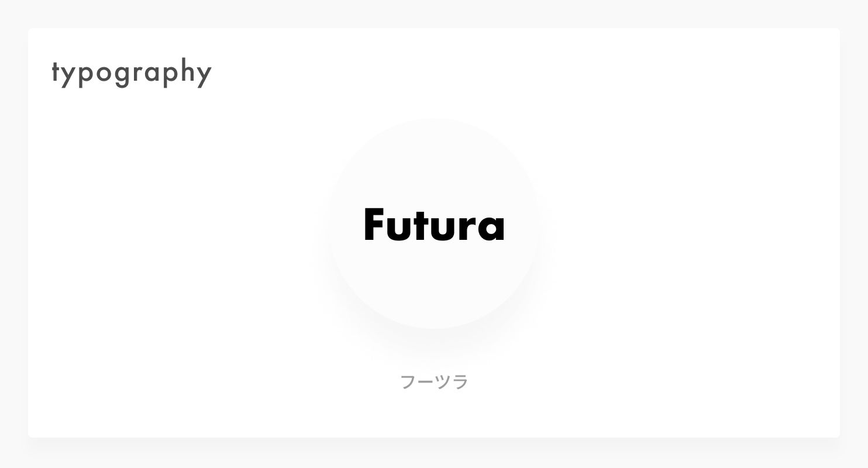Click the soft shadow beneath the circle

pyautogui.click(x=434, y=340)
